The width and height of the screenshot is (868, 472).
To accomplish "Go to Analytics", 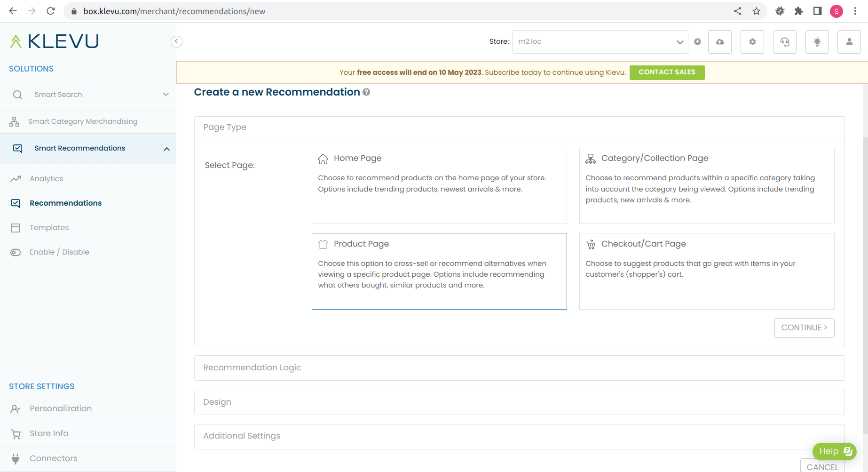I will click(46, 179).
